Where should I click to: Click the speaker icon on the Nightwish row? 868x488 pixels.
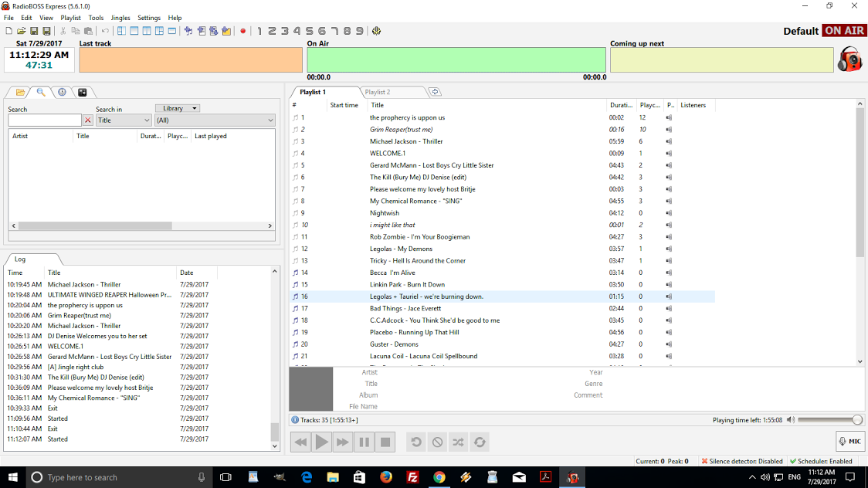pos(670,213)
